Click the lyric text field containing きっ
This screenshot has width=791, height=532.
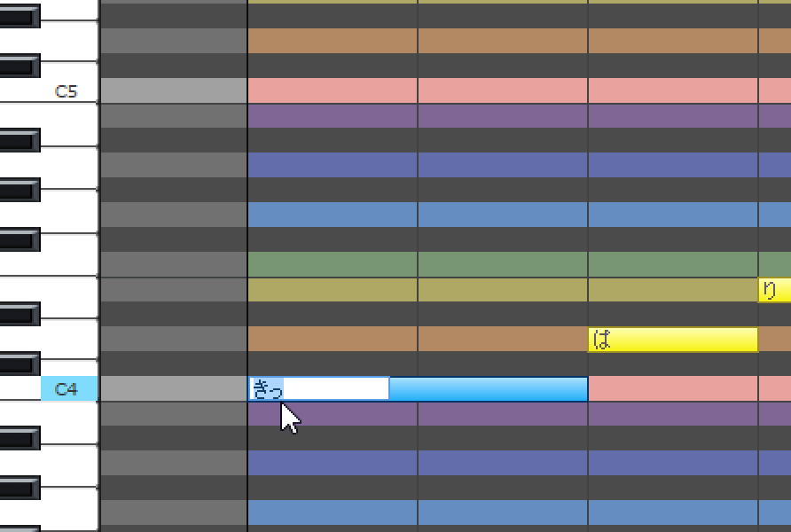pos(319,388)
